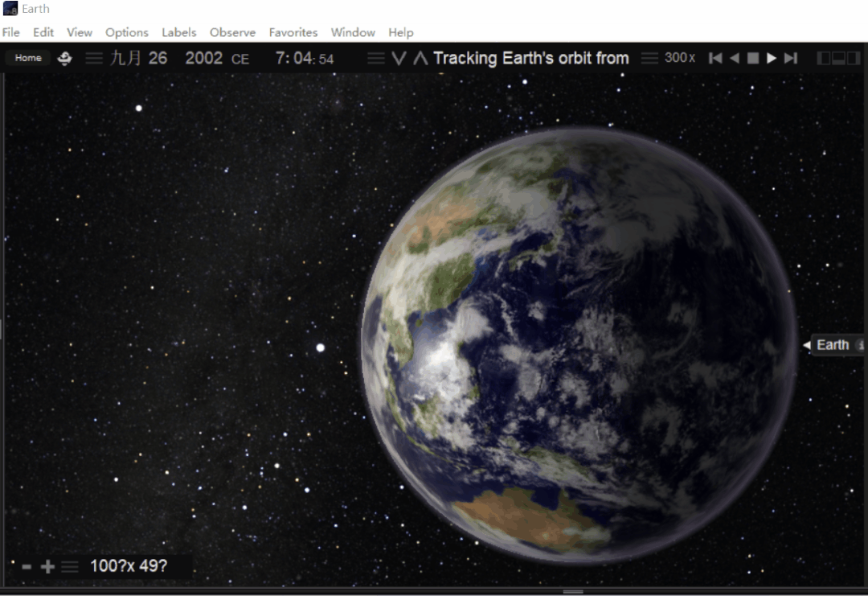Open the Observe menu
The height and width of the screenshot is (596, 868).
(232, 32)
